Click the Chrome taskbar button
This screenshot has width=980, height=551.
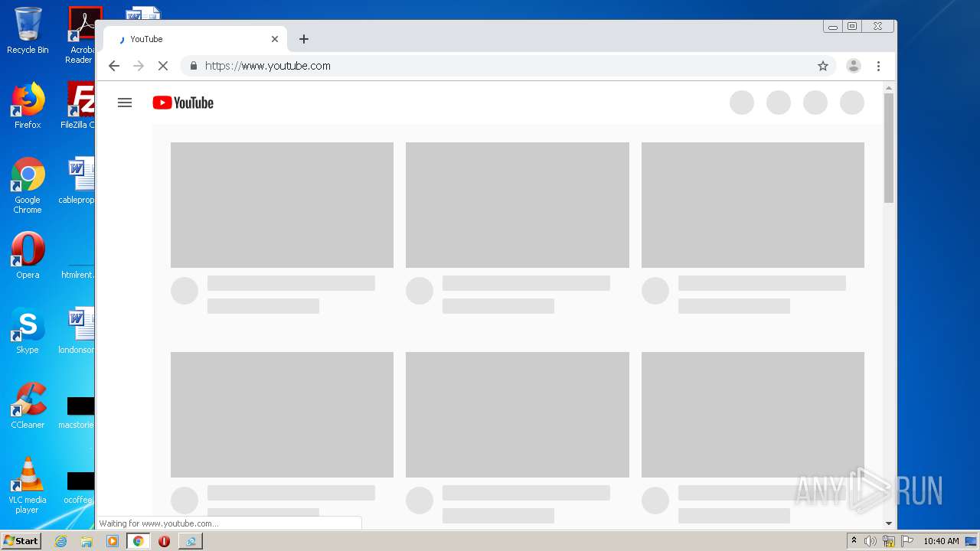tap(138, 541)
